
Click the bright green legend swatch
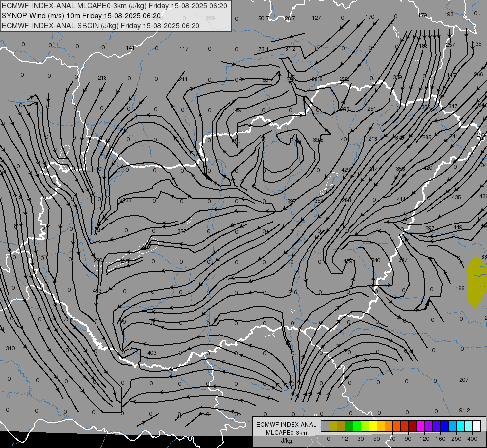357,426
